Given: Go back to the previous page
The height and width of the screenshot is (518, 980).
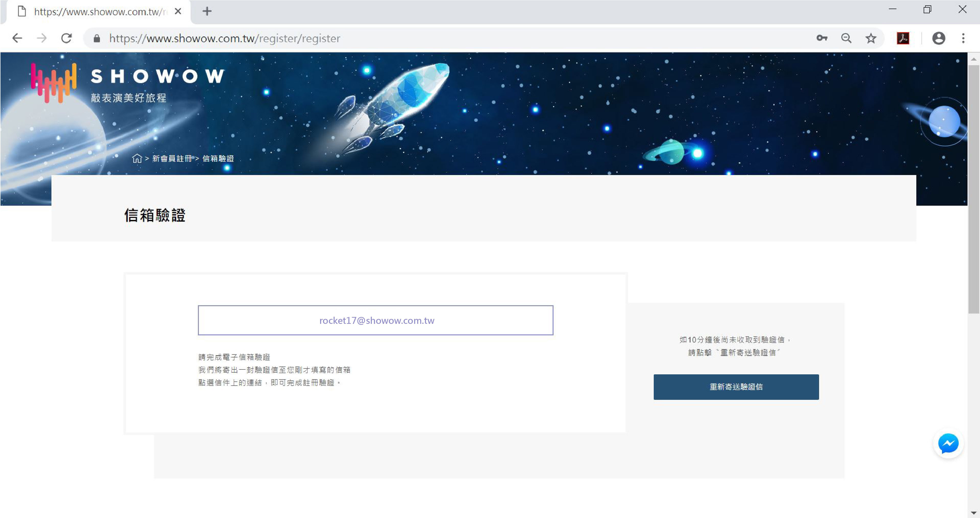Looking at the screenshot, I should [17, 38].
